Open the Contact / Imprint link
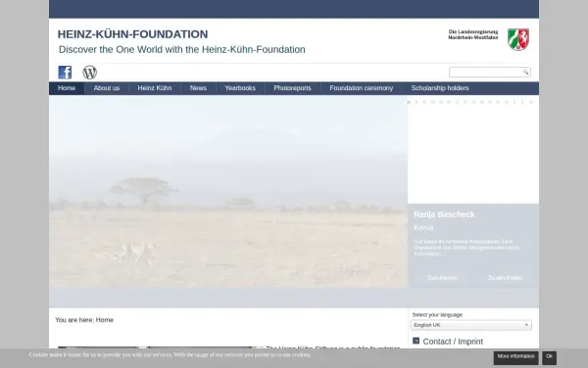 [453, 342]
